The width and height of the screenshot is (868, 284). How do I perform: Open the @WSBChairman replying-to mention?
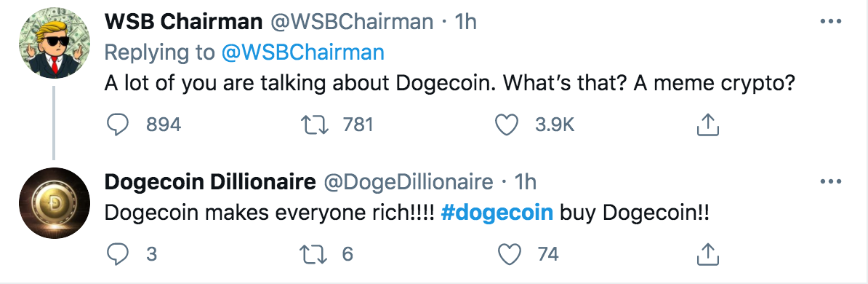(303, 52)
